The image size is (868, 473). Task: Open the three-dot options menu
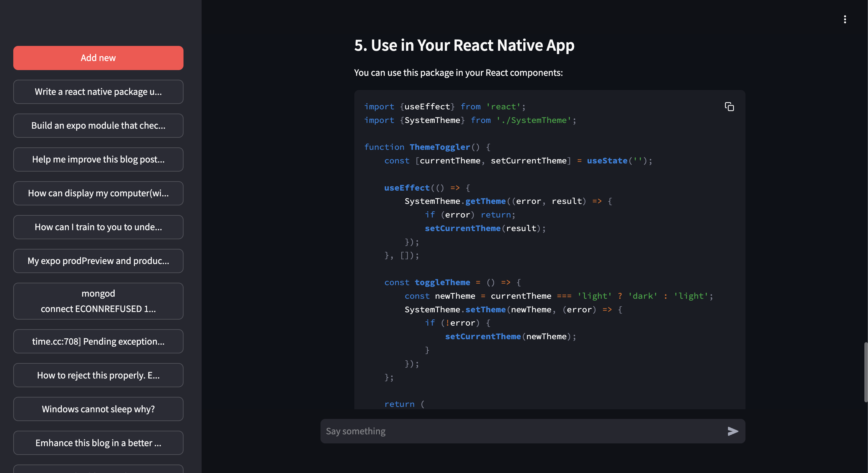coord(845,20)
